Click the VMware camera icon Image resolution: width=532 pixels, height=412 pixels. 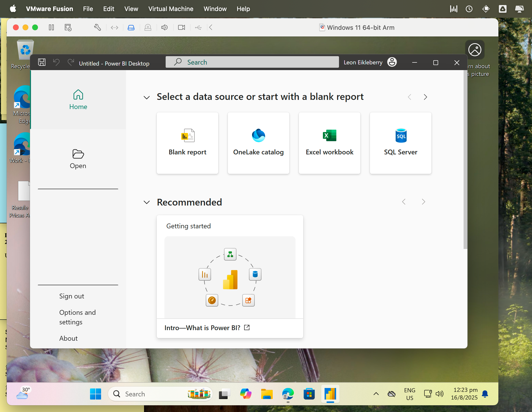tap(181, 27)
